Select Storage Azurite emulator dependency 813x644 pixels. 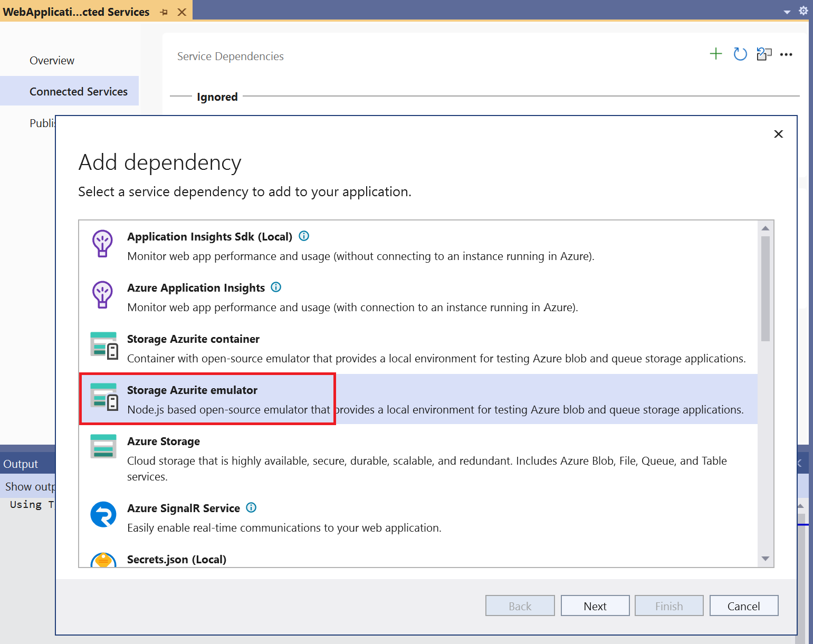418,399
